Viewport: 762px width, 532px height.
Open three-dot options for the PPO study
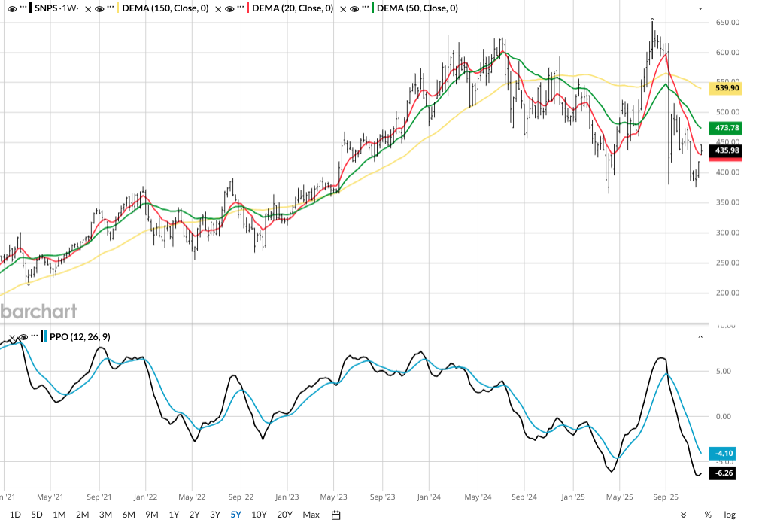(x=35, y=336)
